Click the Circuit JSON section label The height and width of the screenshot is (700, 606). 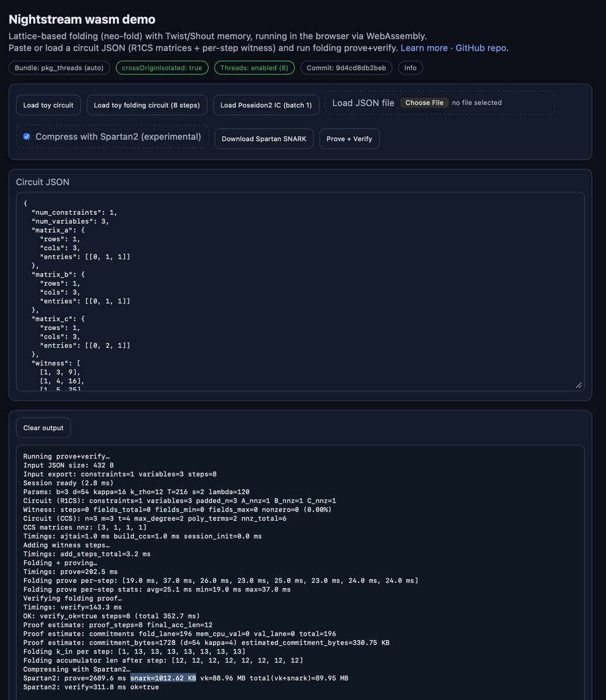pos(43,182)
